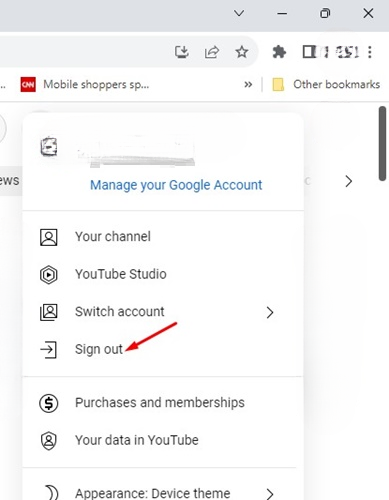Click the chips row next arrow

[349, 181]
